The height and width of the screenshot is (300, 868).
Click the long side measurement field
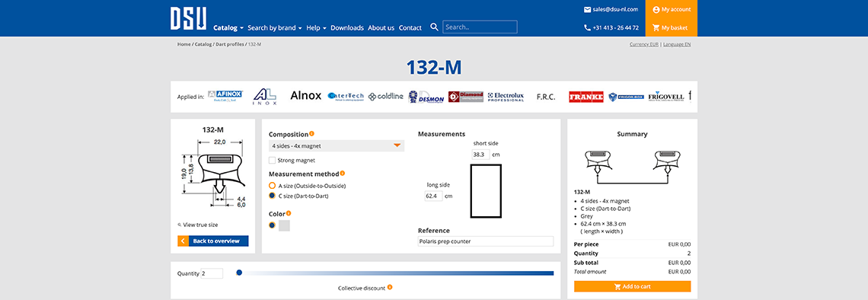(433, 196)
